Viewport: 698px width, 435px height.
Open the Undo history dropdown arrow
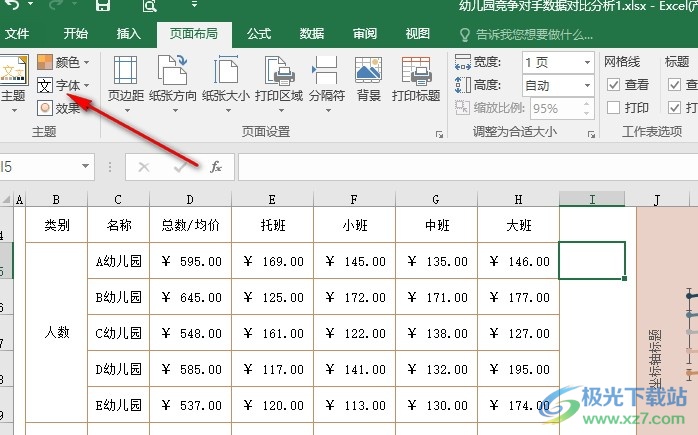(31, 4)
